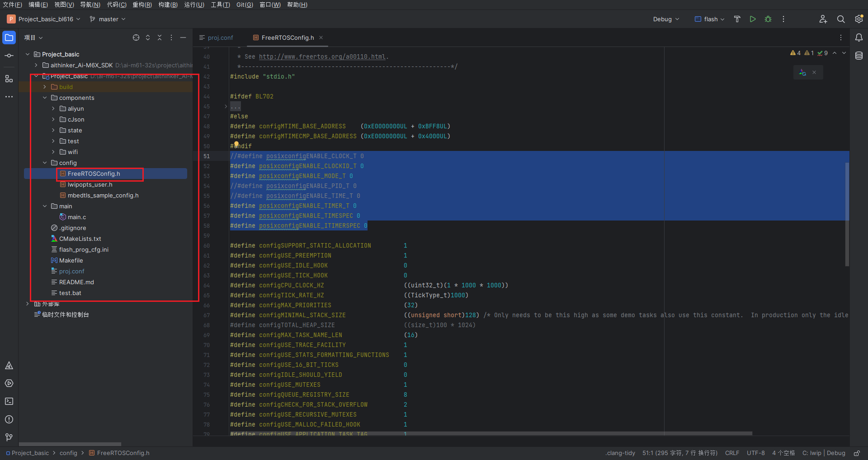The width and height of the screenshot is (868, 460).
Task: Open IDE settings gear icon
Action: [859, 19]
